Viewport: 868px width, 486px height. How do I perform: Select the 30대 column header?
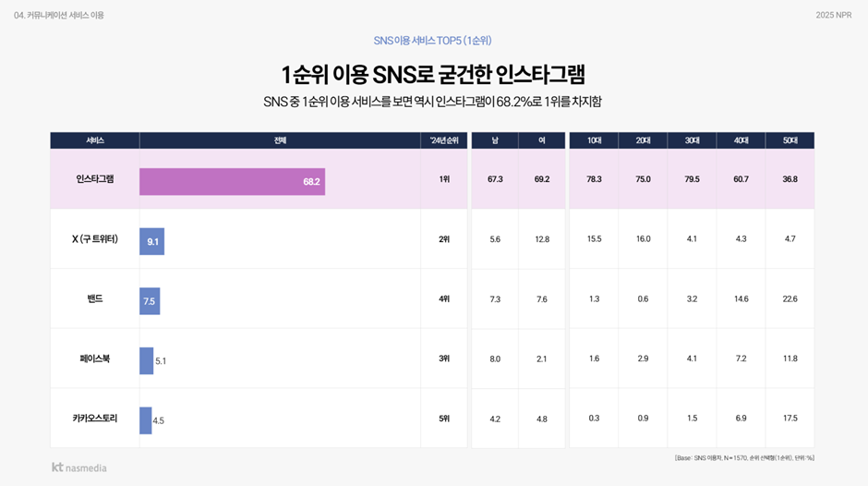[692, 140]
